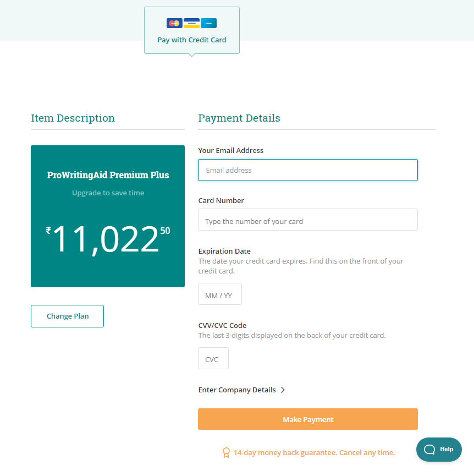Click the American Express card icon
This screenshot has height=476, width=474.
(x=208, y=23)
